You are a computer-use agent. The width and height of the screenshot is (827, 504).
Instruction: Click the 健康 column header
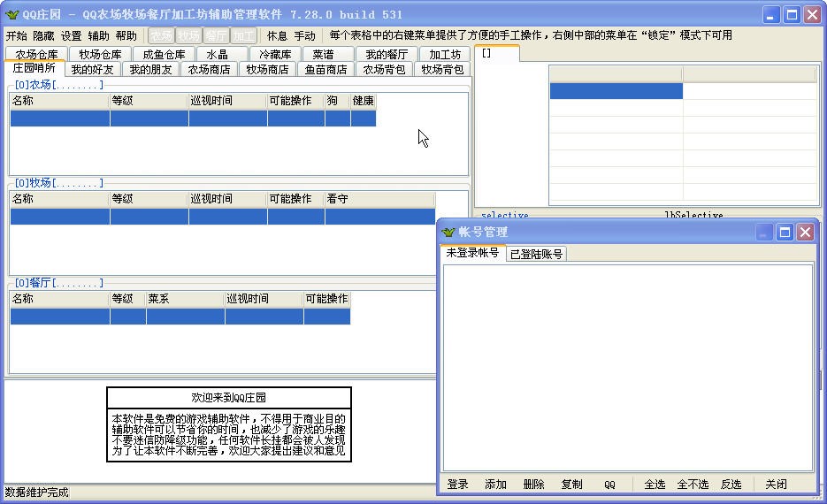click(364, 101)
